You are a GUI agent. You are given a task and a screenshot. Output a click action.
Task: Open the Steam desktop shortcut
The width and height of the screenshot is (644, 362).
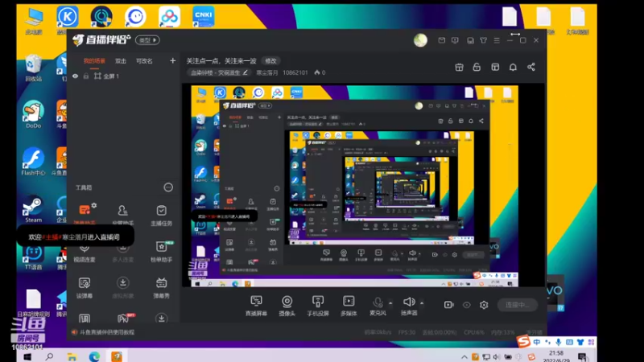(33, 209)
